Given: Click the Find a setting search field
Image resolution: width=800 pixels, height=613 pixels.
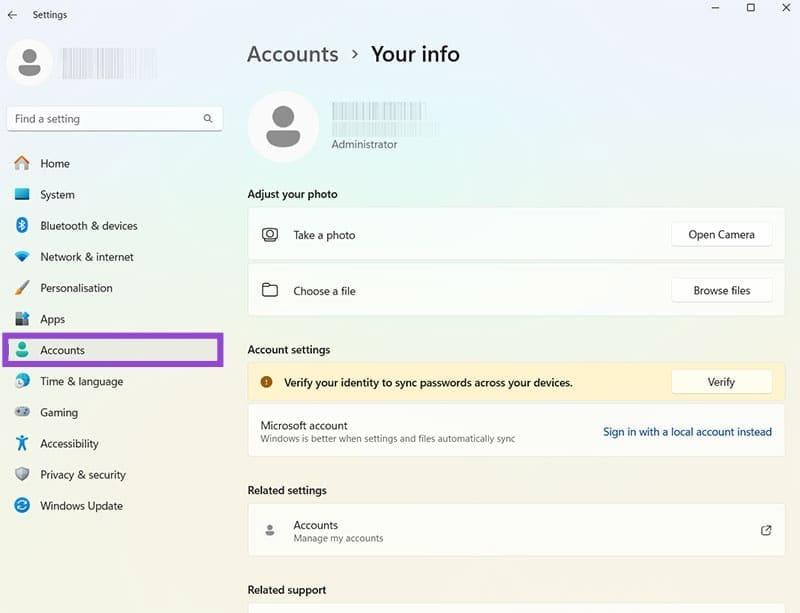Looking at the screenshot, I should [110, 118].
